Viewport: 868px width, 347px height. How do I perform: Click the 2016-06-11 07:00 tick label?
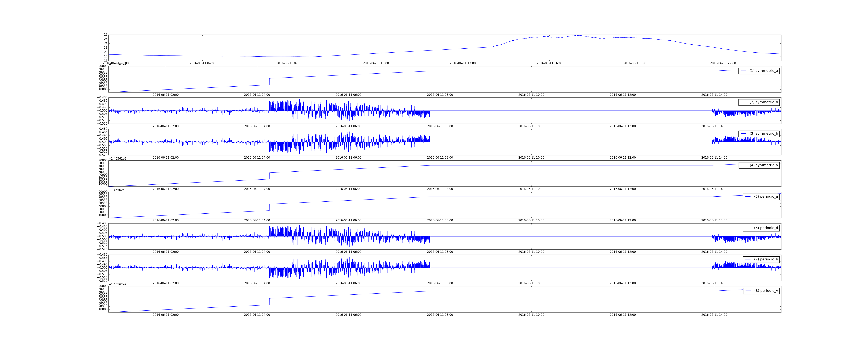[x=289, y=63]
